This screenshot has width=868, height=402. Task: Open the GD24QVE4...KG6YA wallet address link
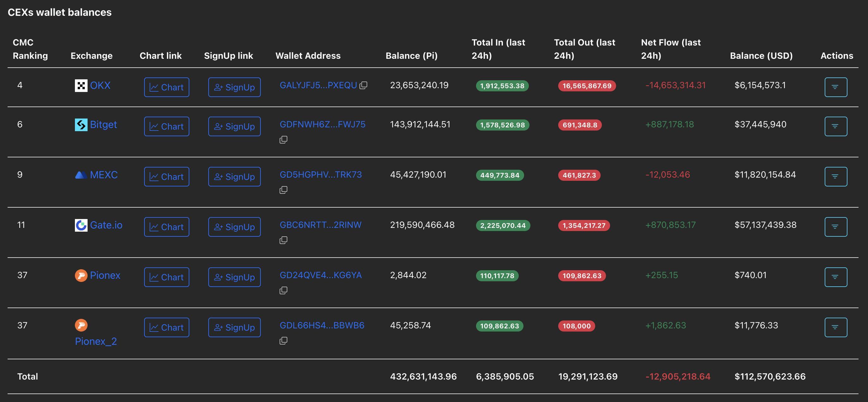(321, 275)
